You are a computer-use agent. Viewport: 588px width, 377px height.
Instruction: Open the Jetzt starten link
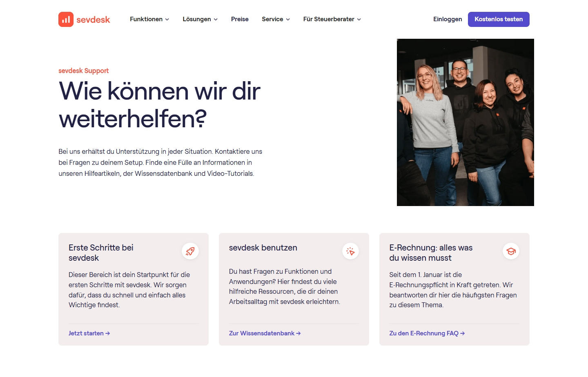pos(89,333)
